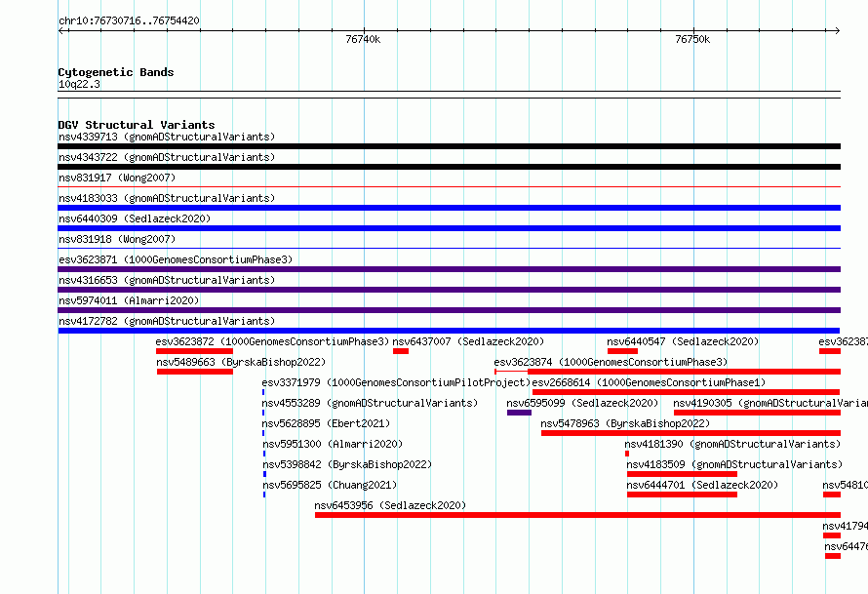Click the 10q22.3 cytogenetic band label

click(x=79, y=84)
